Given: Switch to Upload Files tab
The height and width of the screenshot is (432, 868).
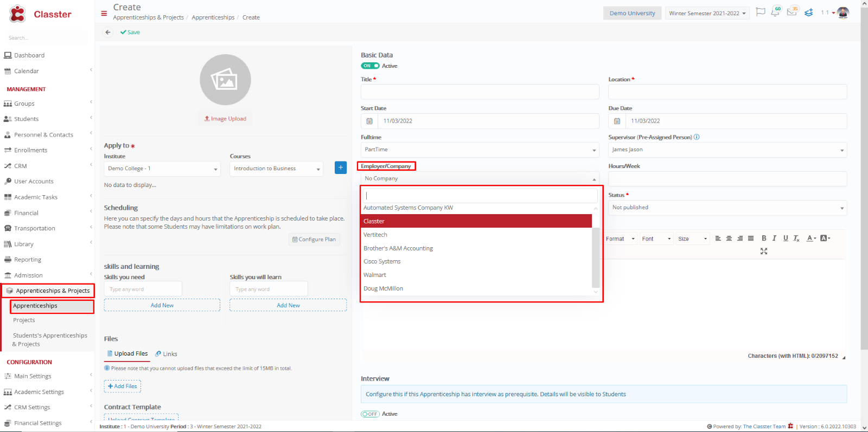Looking at the screenshot, I should tap(127, 353).
